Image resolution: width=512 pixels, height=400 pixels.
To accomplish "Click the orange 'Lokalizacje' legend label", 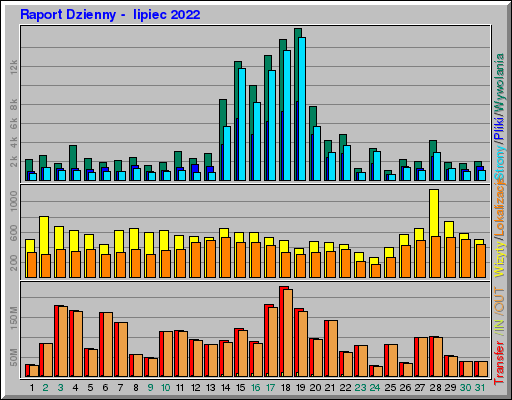I will [499, 208].
